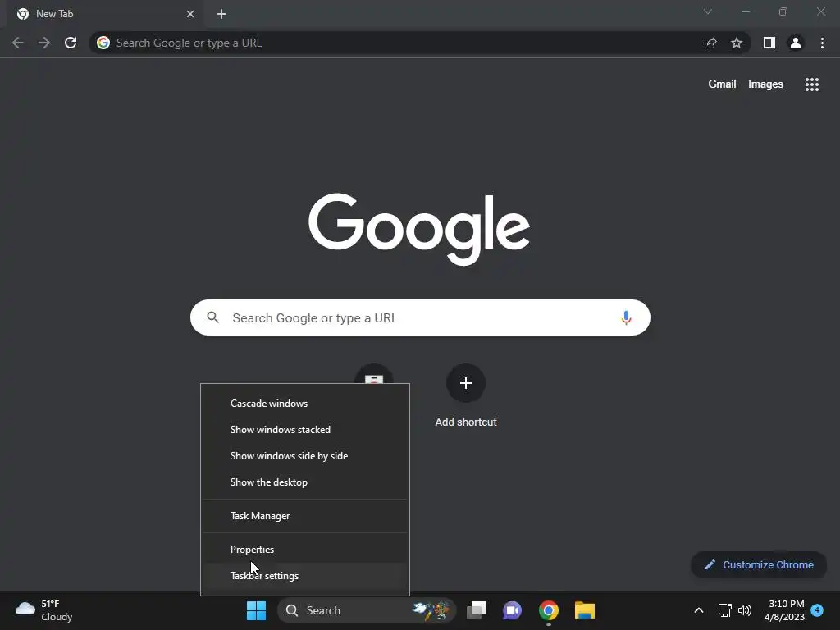Open the Chrome three-dot menu

click(x=822, y=43)
